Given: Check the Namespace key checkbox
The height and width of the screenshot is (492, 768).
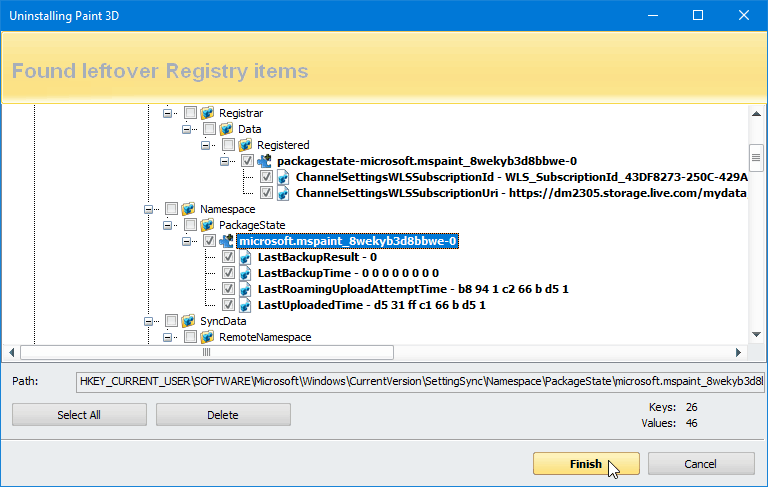Looking at the screenshot, I should pyautogui.click(x=171, y=209).
